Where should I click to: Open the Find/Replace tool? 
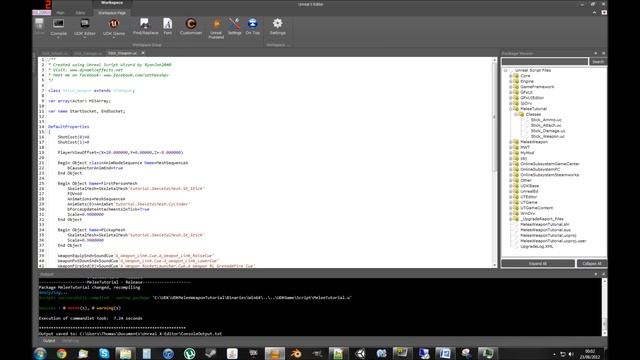point(145,24)
